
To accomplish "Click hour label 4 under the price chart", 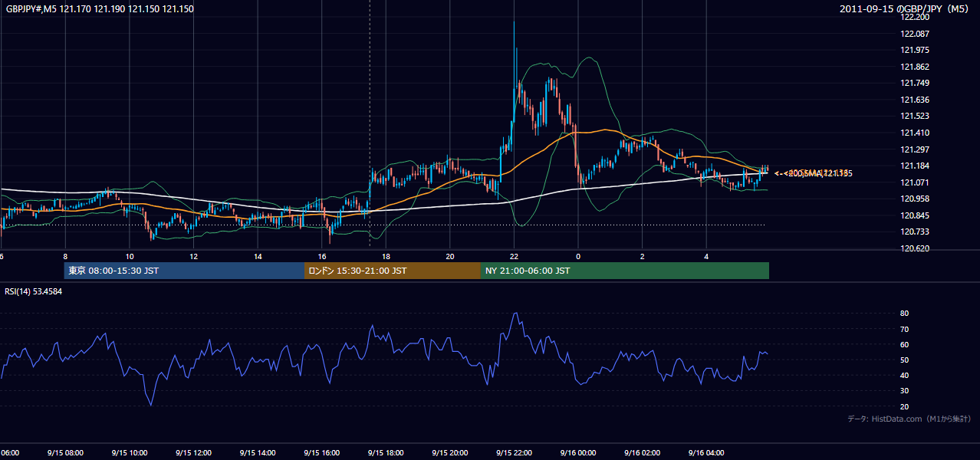I will coord(707,256).
